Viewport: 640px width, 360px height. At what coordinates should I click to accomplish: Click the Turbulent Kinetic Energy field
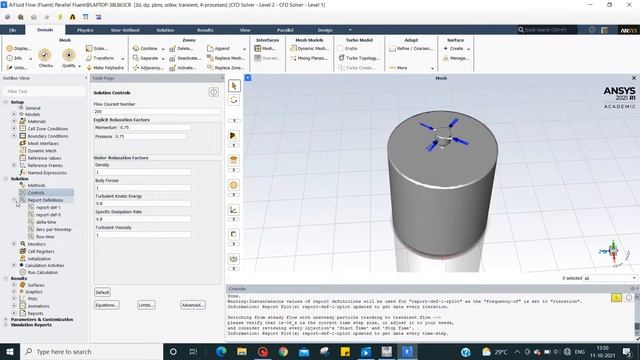pyautogui.click(x=143, y=203)
